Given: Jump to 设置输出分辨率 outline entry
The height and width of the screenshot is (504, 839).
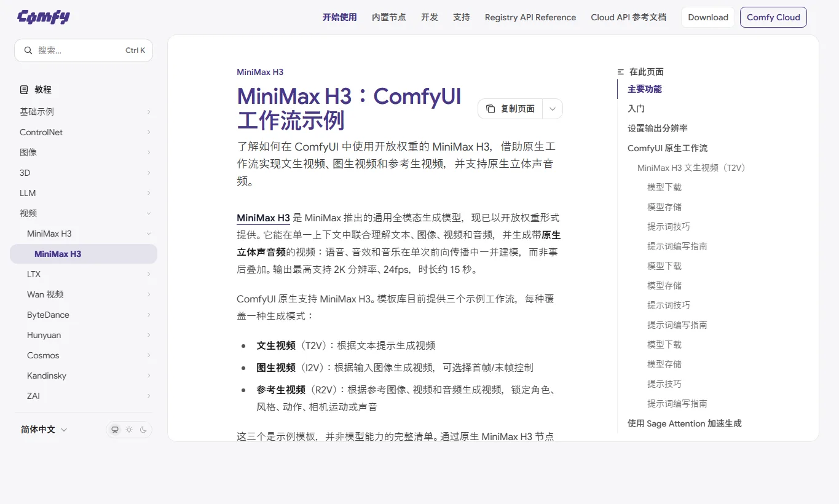Looking at the screenshot, I should point(658,128).
